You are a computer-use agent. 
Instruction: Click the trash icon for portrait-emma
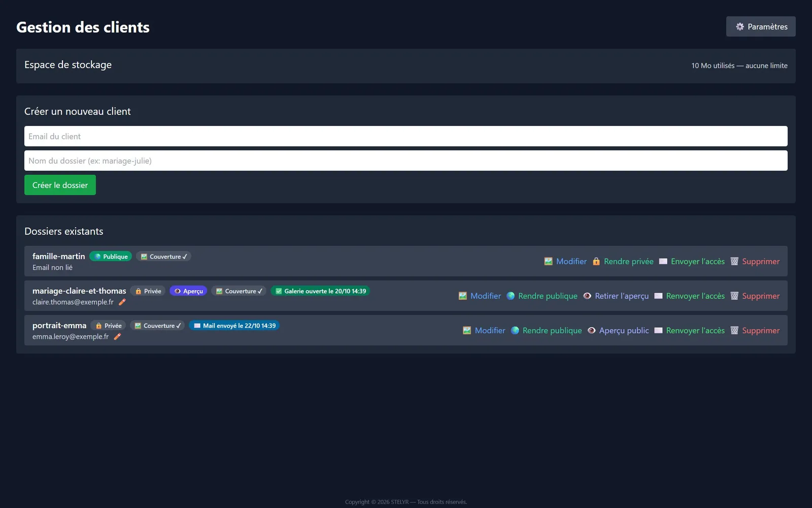click(x=734, y=330)
